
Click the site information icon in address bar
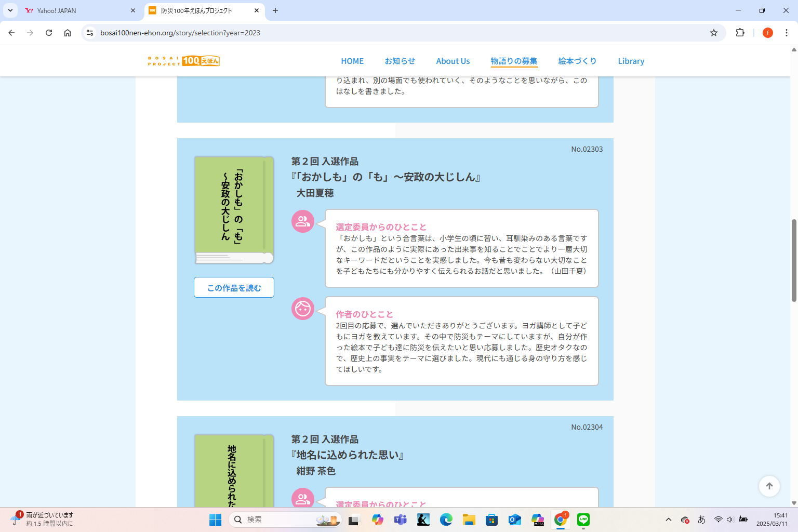point(90,33)
